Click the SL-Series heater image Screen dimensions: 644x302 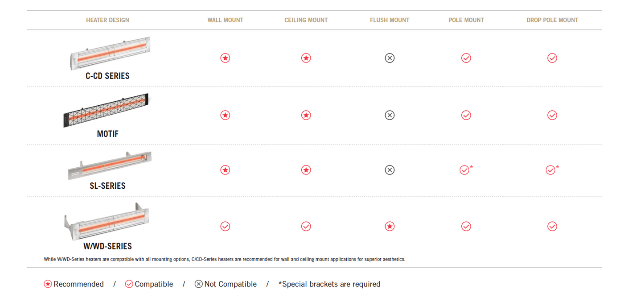(x=110, y=165)
